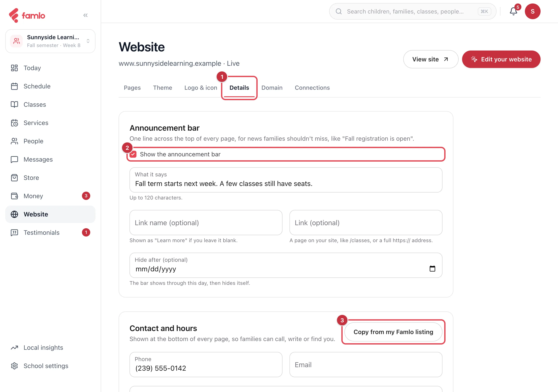
Task: Switch to the Theme tab
Action: [162, 88]
